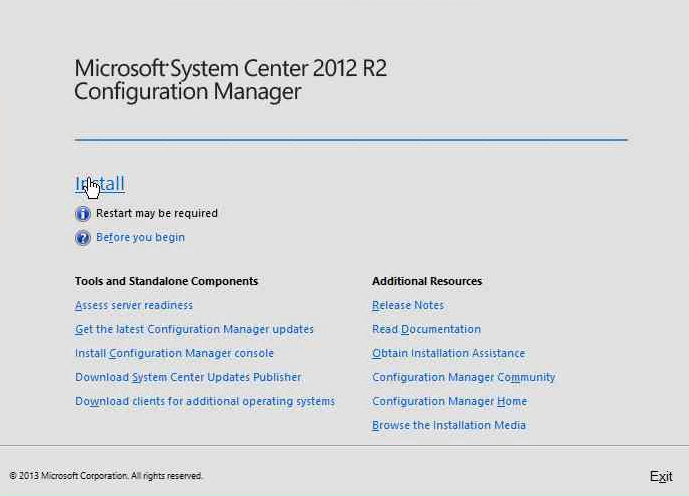
Task: Open Read Documentation link
Action: pyautogui.click(x=426, y=329)
